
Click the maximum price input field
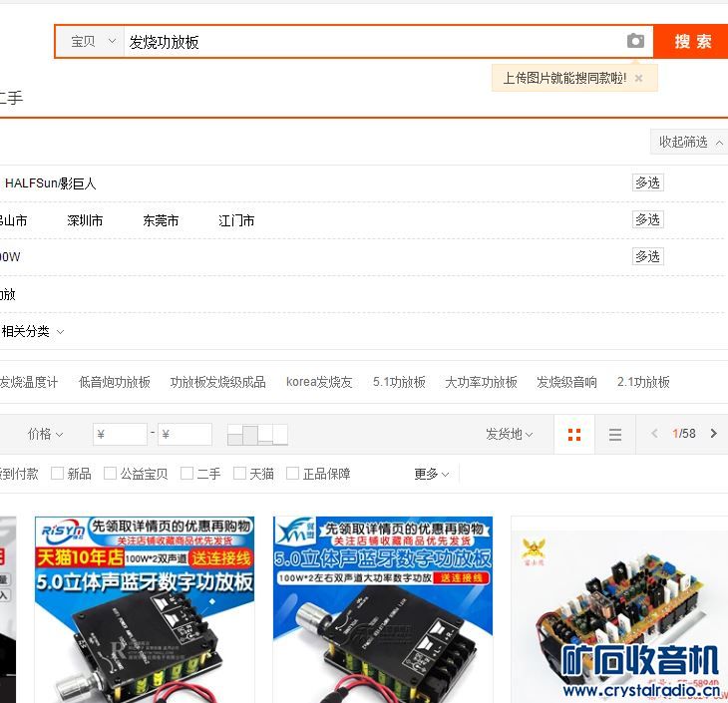(x=184, y=434)
